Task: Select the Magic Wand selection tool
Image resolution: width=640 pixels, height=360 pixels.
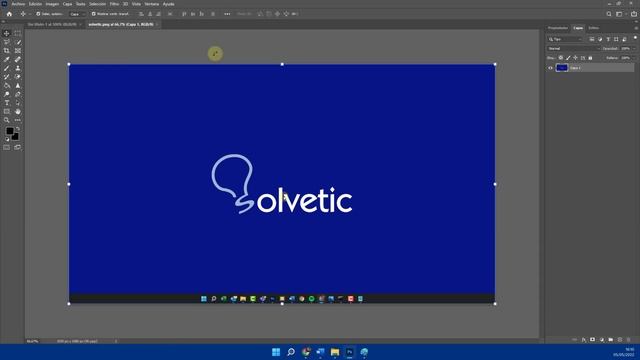Action: 18,42
